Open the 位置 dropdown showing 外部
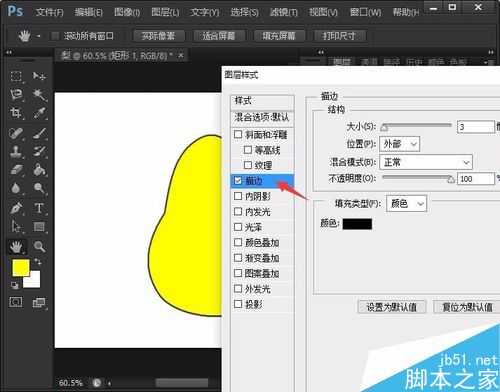Viewport: 500px width, 392px height. tap(399, 144)
